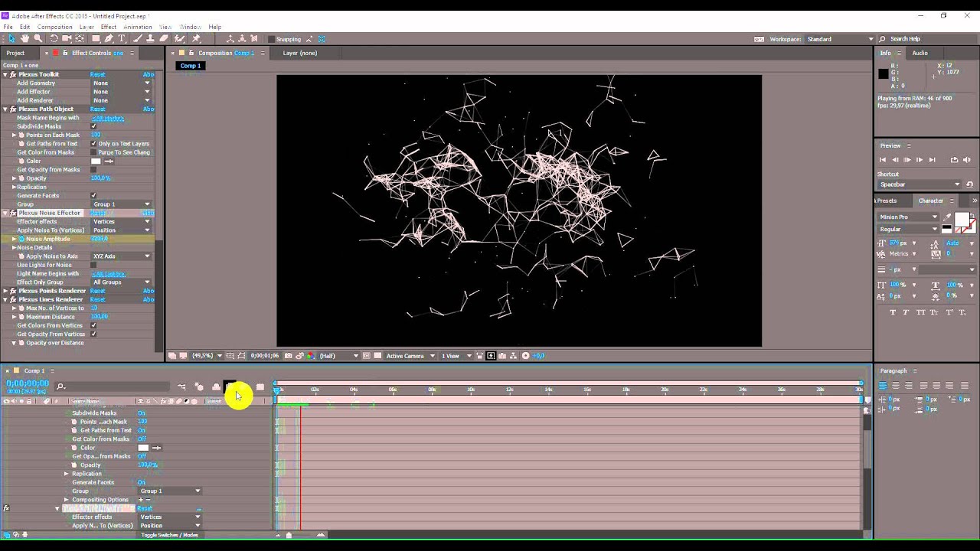Open the Animation menu
Image resolution: width=980 pixels, height=551 pixels.
[x=137, y=27]
